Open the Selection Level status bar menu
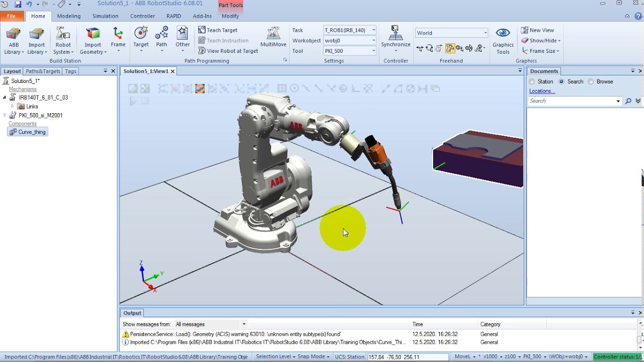Image resolution: width=644 pixels, height=362 pixels. 276,356
